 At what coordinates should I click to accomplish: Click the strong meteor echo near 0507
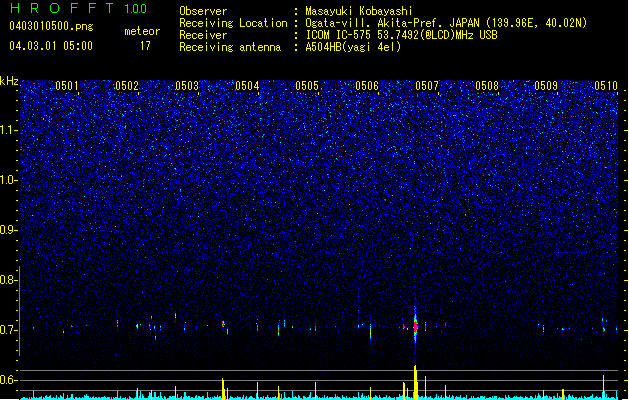pos(416,326)
